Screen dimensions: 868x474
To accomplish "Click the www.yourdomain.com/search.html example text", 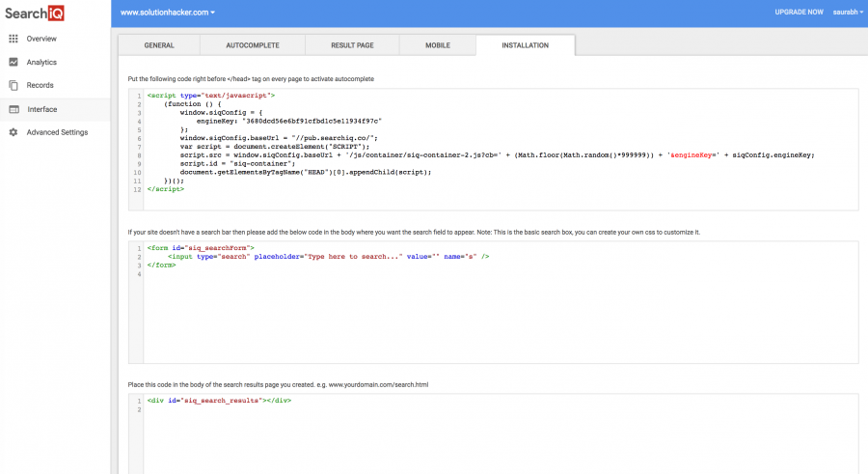I will coord(378,385).
